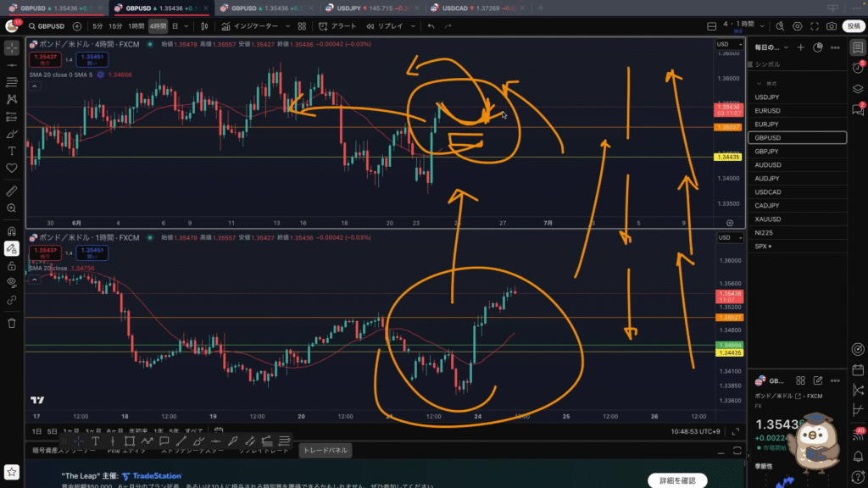Open the layout grid templates icon
This screenshot has width=868, height=488.
click(302, 26)
